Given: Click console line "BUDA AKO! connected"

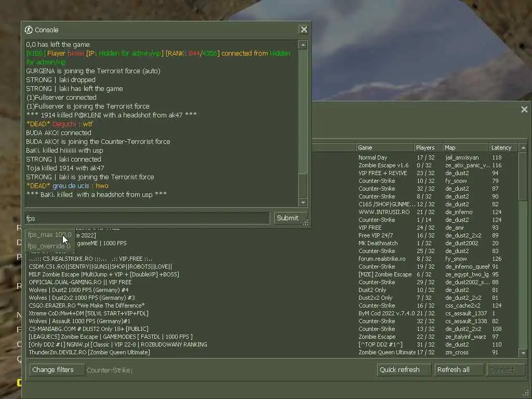Looking at the screenshot, I should pos(59,132).
